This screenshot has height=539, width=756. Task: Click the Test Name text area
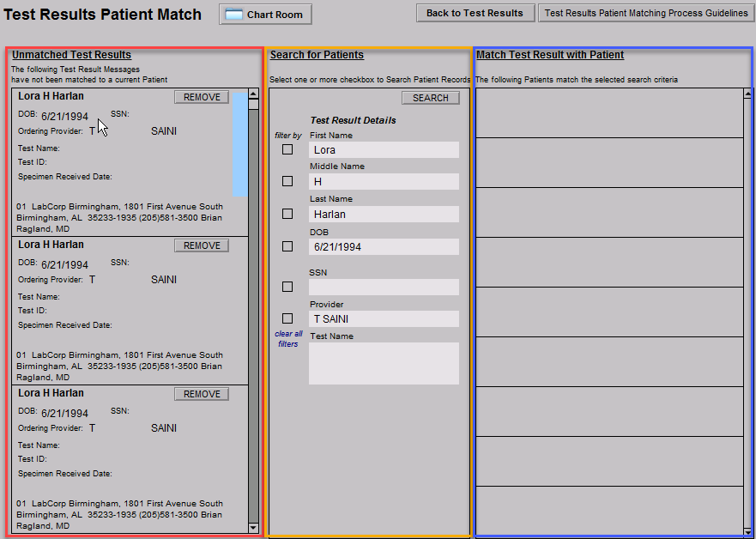[x=384, y=363]
